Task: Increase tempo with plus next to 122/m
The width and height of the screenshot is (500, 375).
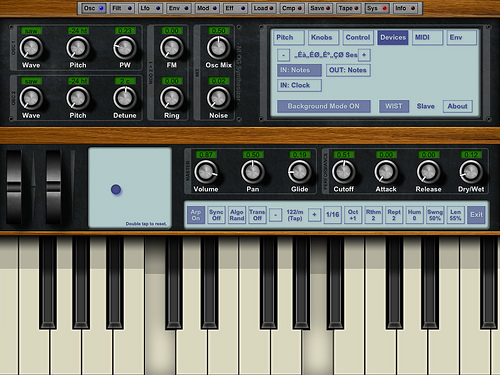Action: 314,215
